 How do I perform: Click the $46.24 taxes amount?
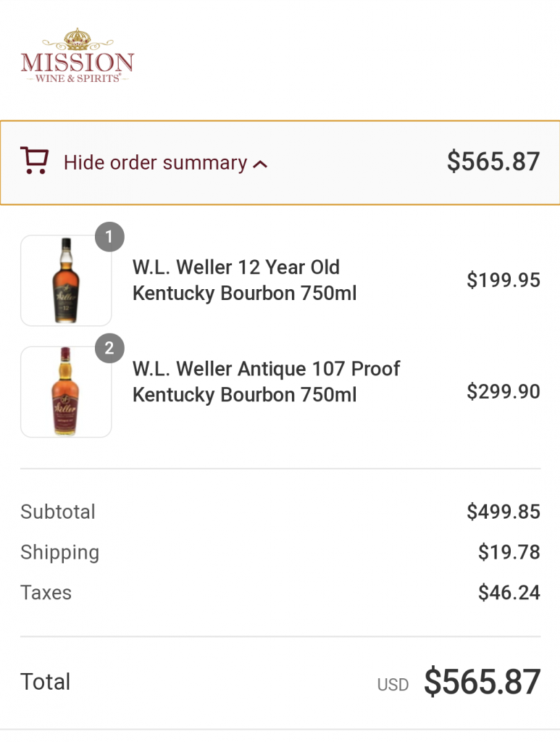[509, 593]
